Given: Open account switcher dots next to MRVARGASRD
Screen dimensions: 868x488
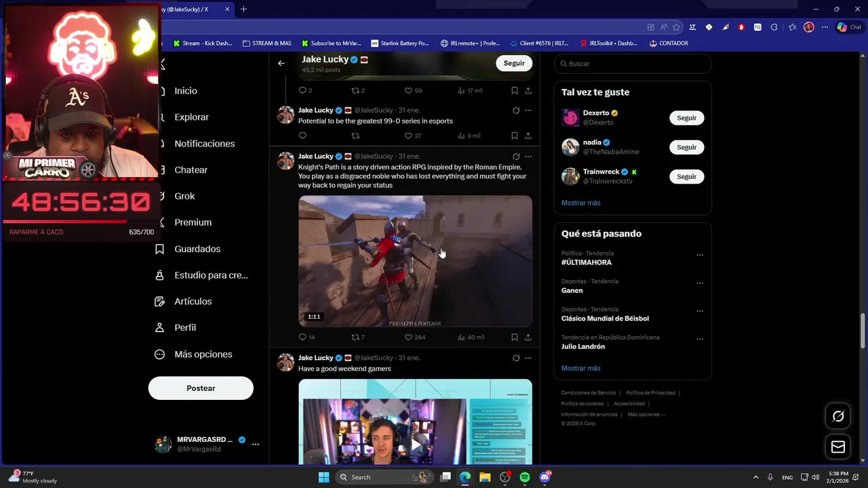Looking at the screenshot, I should pyautogui.click(x=256, y=444).
